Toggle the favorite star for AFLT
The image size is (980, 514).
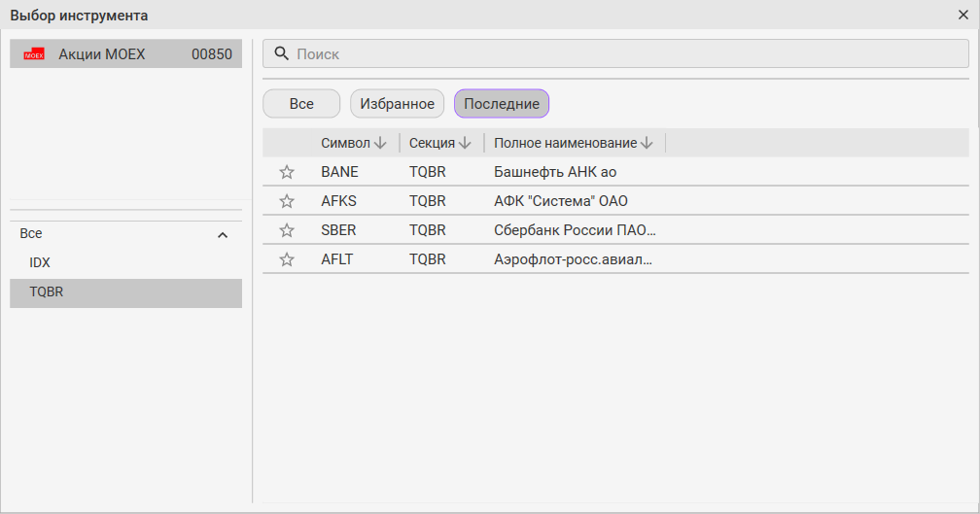287,259
